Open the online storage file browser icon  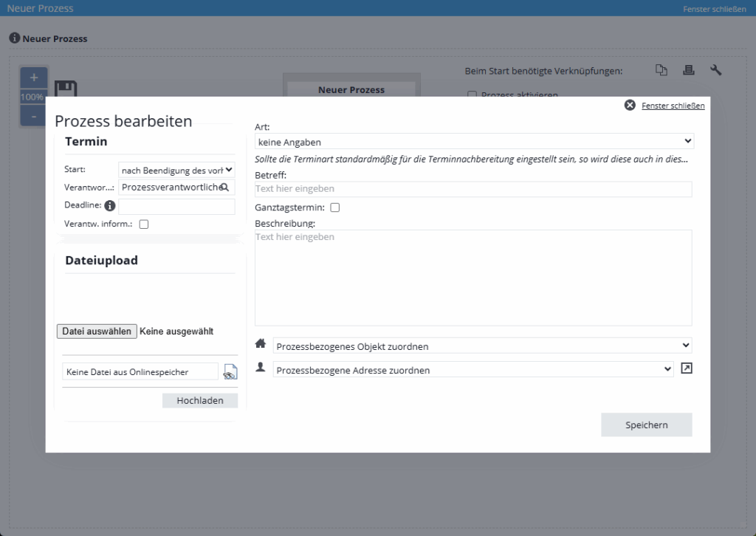(x=230, y=372)
